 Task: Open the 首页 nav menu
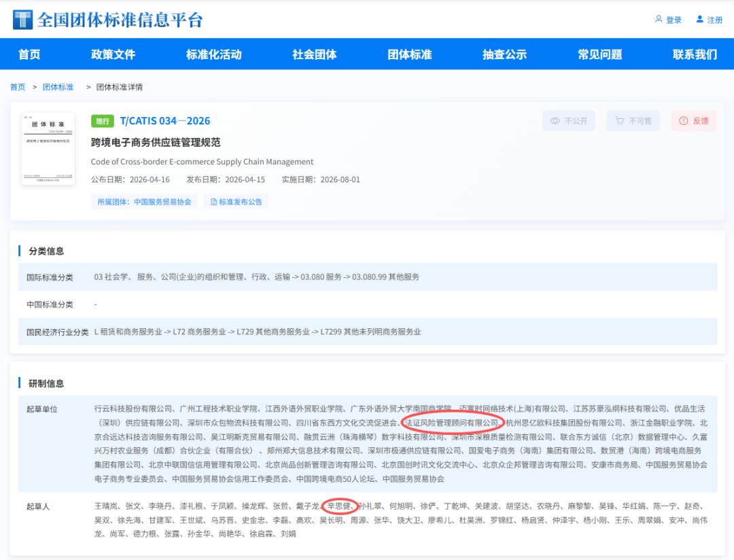29,54
